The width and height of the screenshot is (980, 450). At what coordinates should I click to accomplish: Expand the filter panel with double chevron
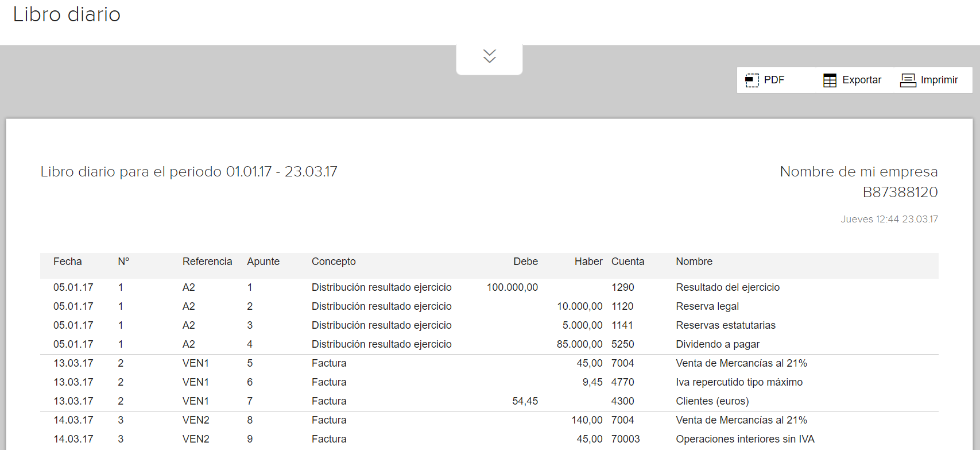[x=490, y=56]
